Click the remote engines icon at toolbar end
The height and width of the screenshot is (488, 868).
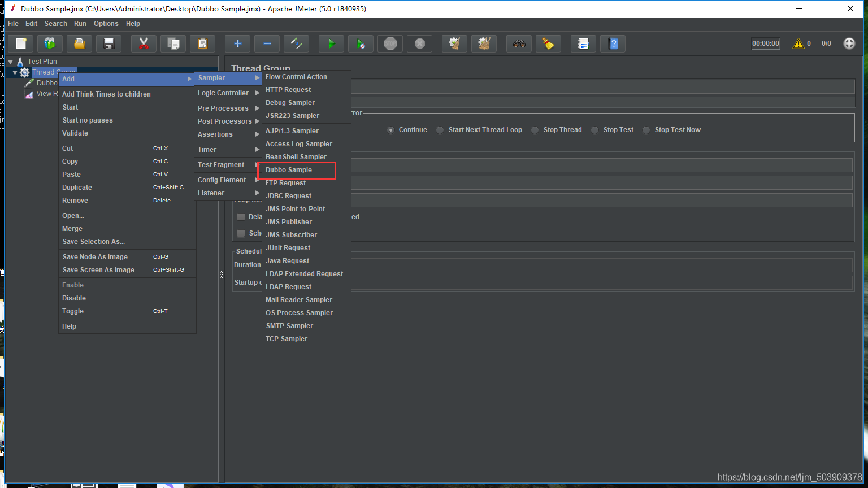(x=849, y=43)
